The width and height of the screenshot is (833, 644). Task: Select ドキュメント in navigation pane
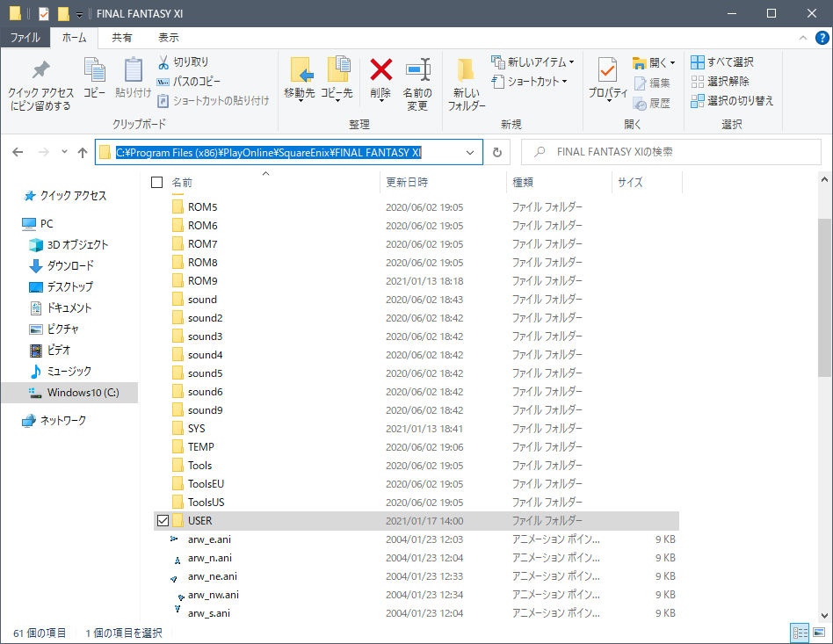pyautogui.click(x=61, y=308)
